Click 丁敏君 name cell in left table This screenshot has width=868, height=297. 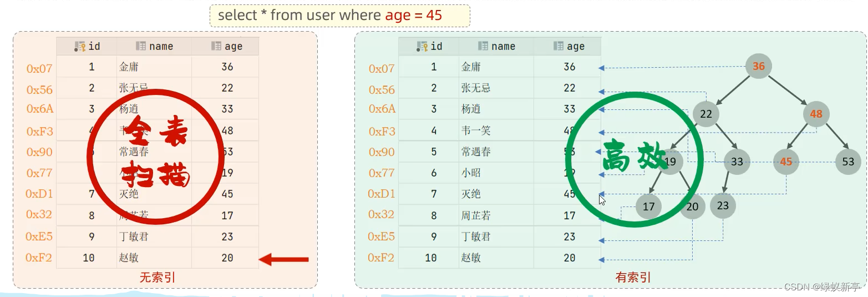(154, 236)
